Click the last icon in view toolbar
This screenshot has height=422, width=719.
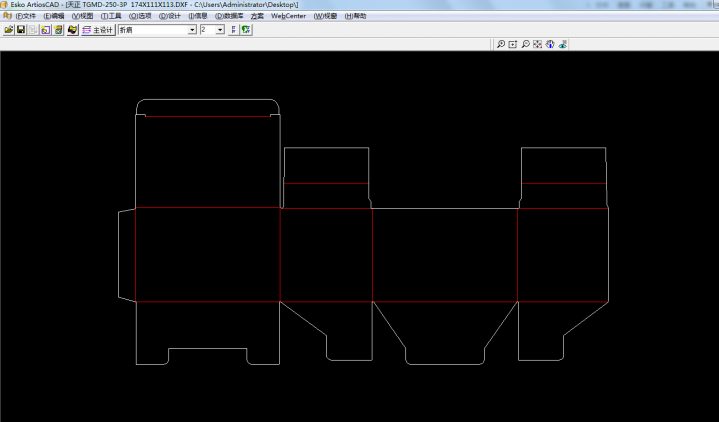pos(563,44)
